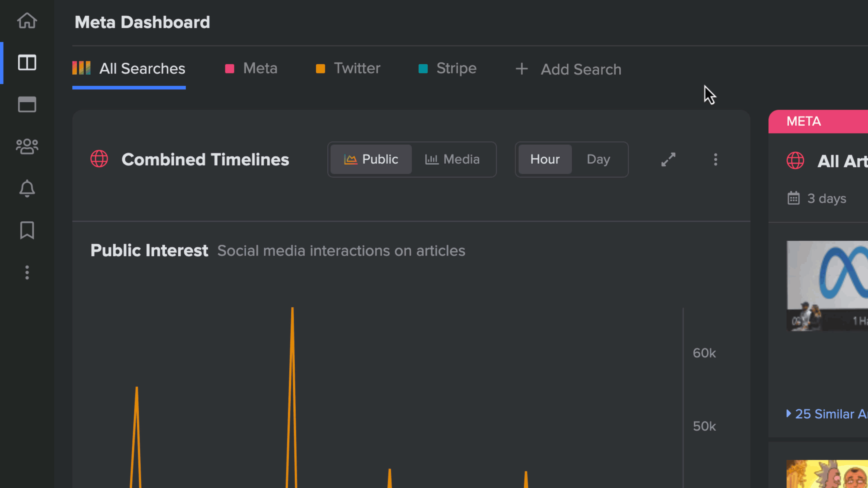Screen dimensions: 868x488
Task: Open the alerts bell icon
Action: (x=27, y=188)
